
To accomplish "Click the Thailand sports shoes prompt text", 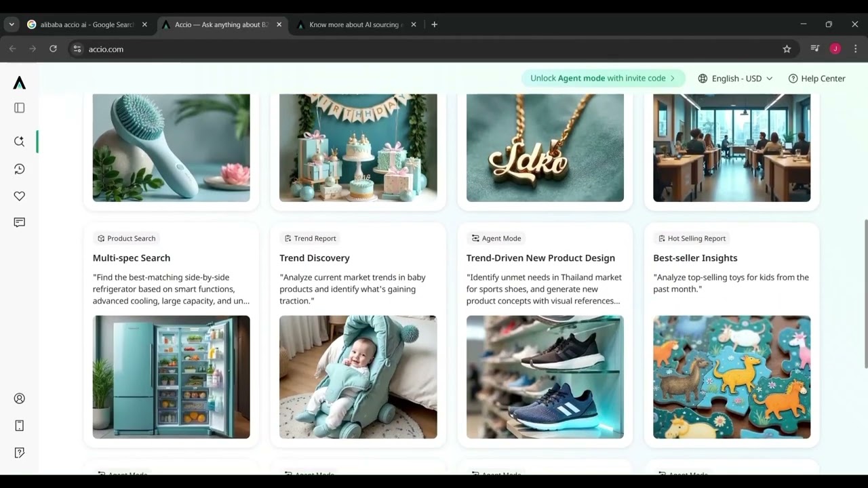I will coord(544,289).
